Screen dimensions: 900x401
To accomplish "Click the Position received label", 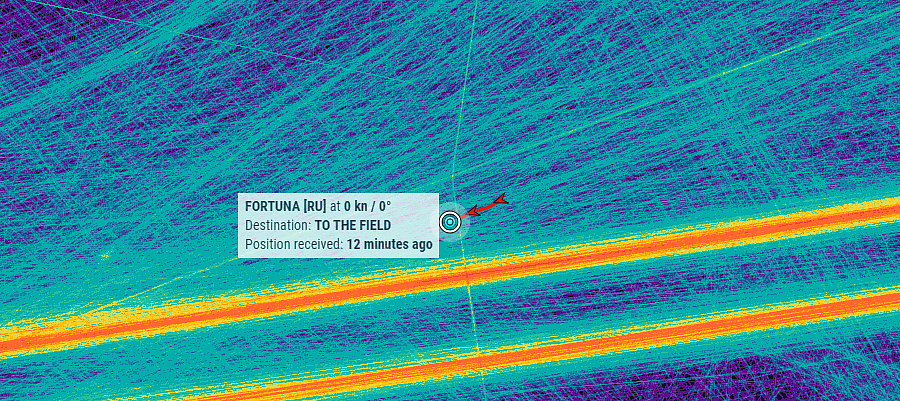I will (294, 244).
